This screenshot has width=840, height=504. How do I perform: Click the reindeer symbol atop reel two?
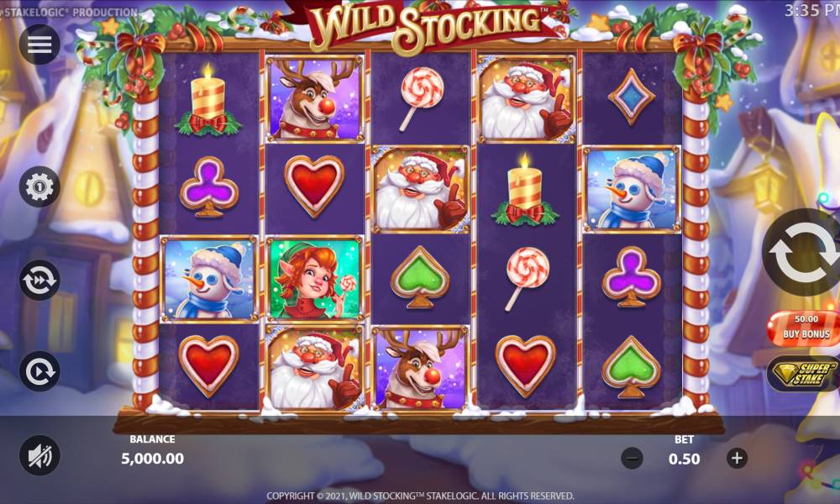[315, 99]
